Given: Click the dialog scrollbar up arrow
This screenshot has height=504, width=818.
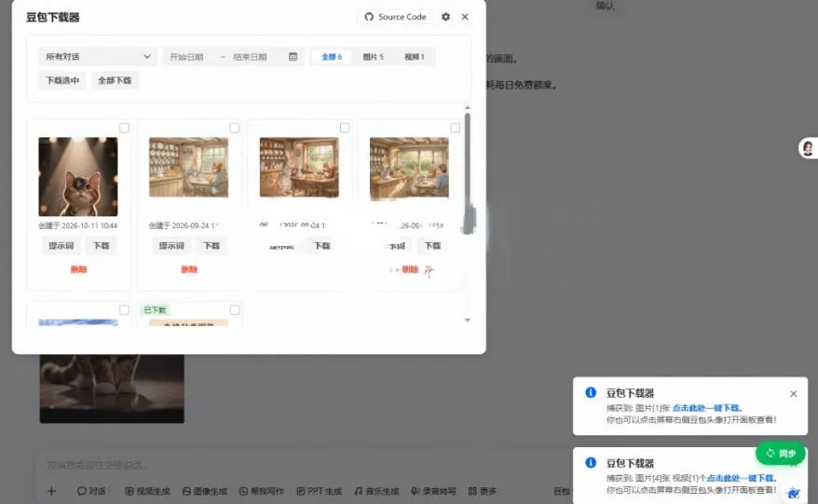Looking at the screenshot, I should pos(468,107).
